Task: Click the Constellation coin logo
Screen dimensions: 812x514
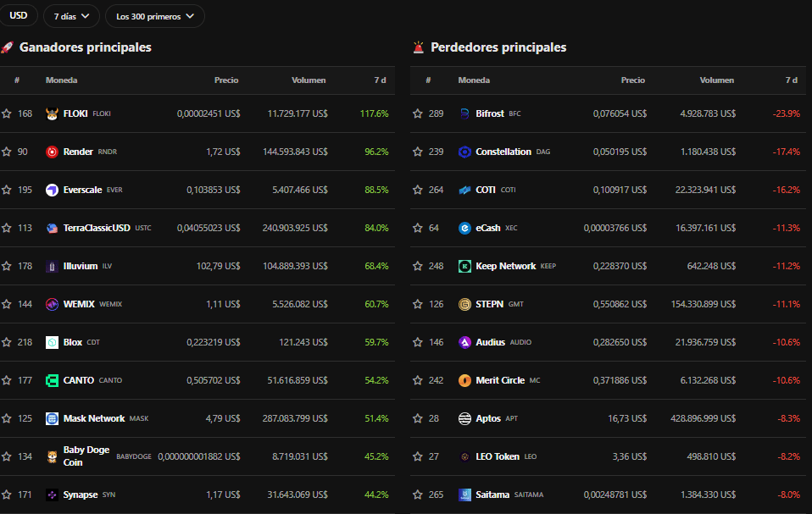Action: [x=464, y=152]
